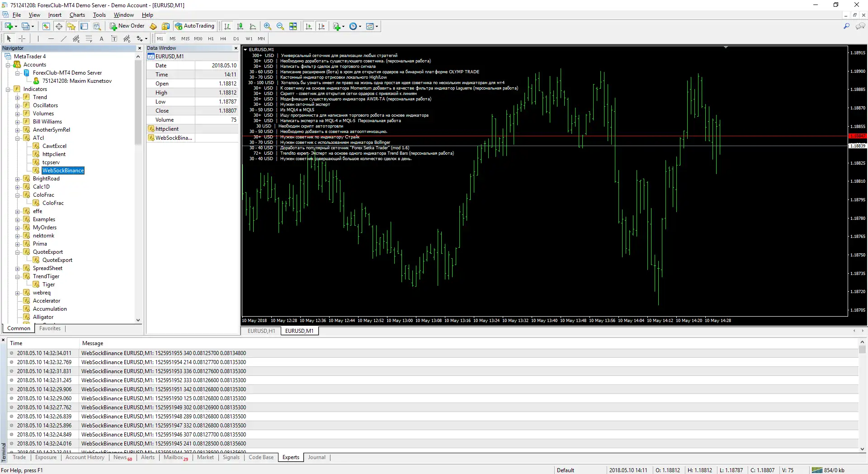Zoom out of the chart

click(x=280, y=26)
